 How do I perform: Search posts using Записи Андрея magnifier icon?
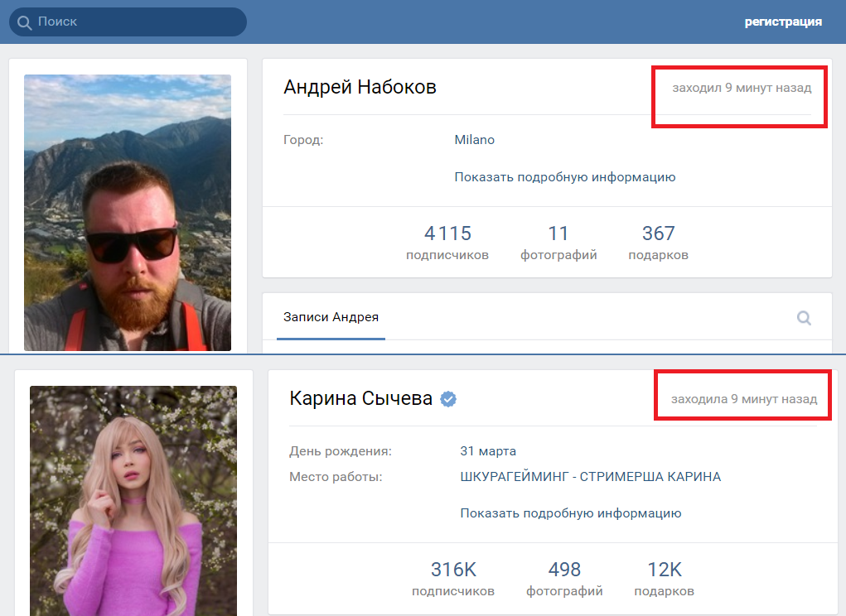click(x=804, y=318)
